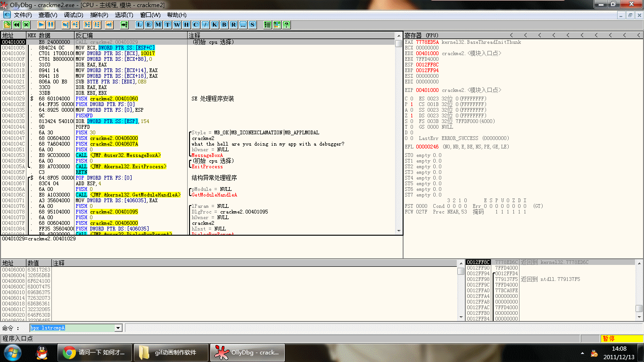Screen dimensions: 644x362
Task: Open Run trace with the ellipsis icon
Action: point(243,25)
